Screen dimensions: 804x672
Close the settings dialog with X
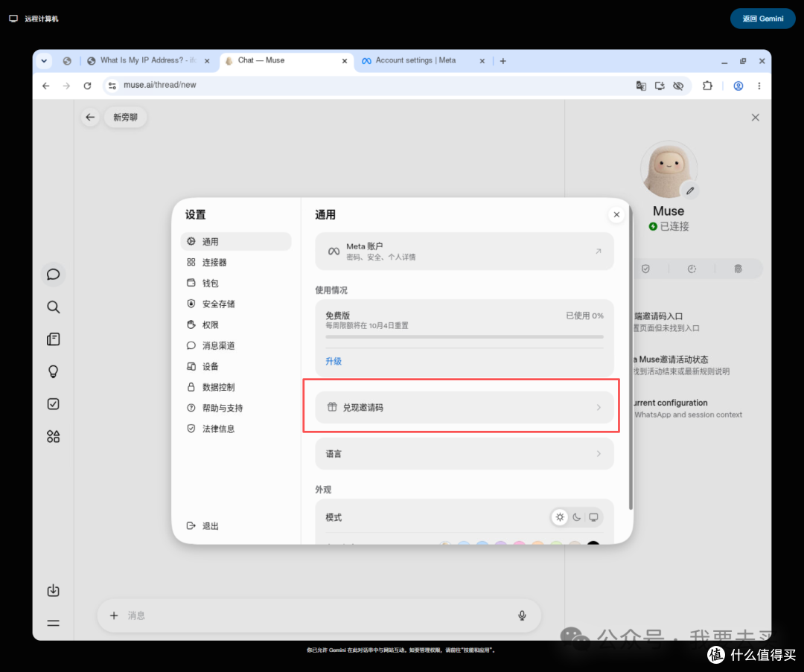pos(616,215)
